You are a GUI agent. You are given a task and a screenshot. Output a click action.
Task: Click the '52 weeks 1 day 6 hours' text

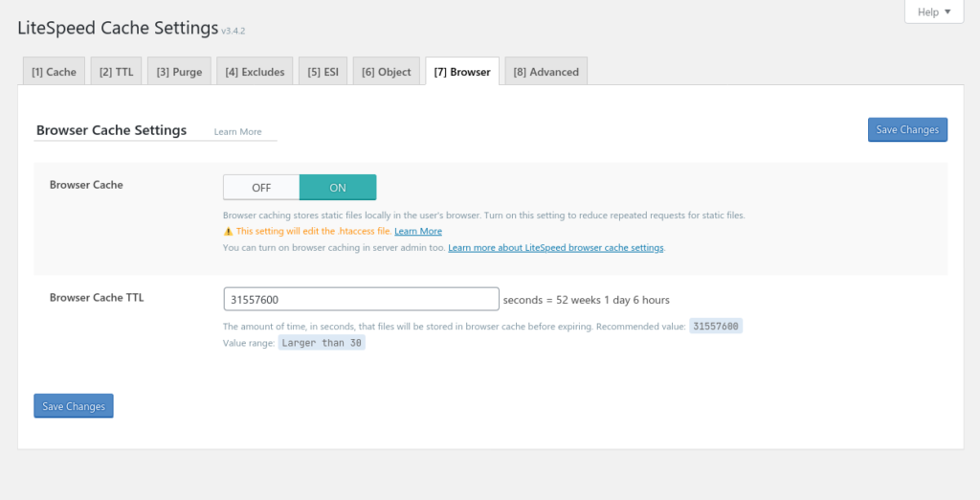tap(612, 300)
